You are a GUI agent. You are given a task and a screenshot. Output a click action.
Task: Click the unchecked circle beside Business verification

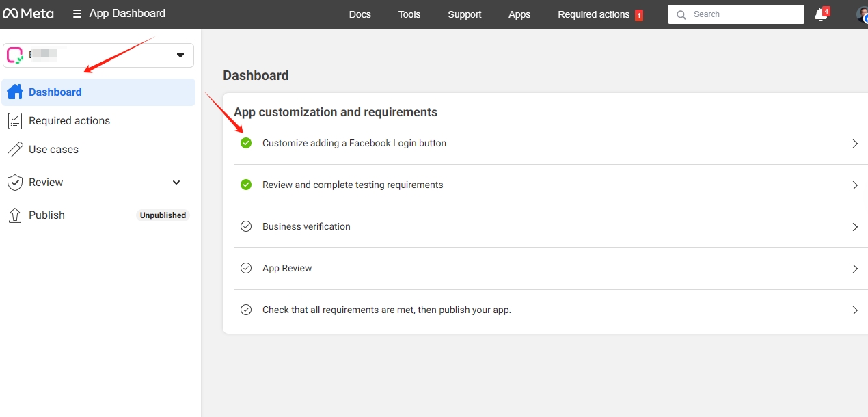[246, 226]
